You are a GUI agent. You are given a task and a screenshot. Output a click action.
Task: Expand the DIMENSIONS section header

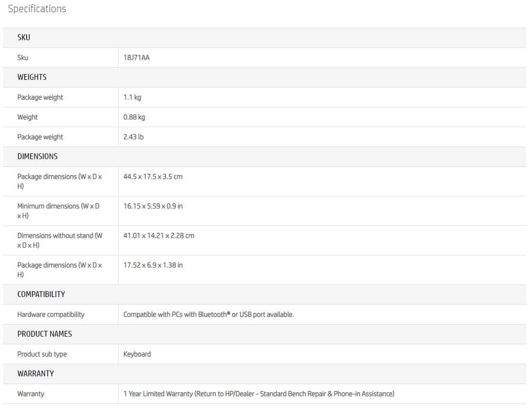[x=37, y=156]
